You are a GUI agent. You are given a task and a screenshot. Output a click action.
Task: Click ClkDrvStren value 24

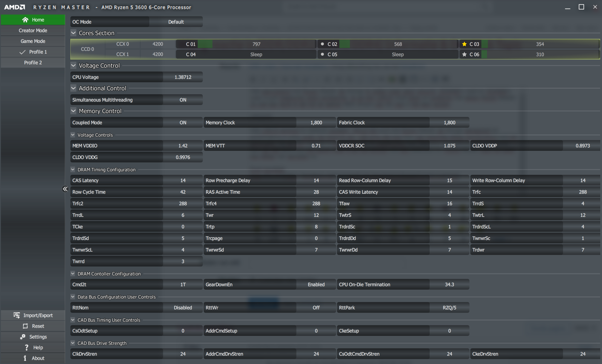tap(183, 354)
